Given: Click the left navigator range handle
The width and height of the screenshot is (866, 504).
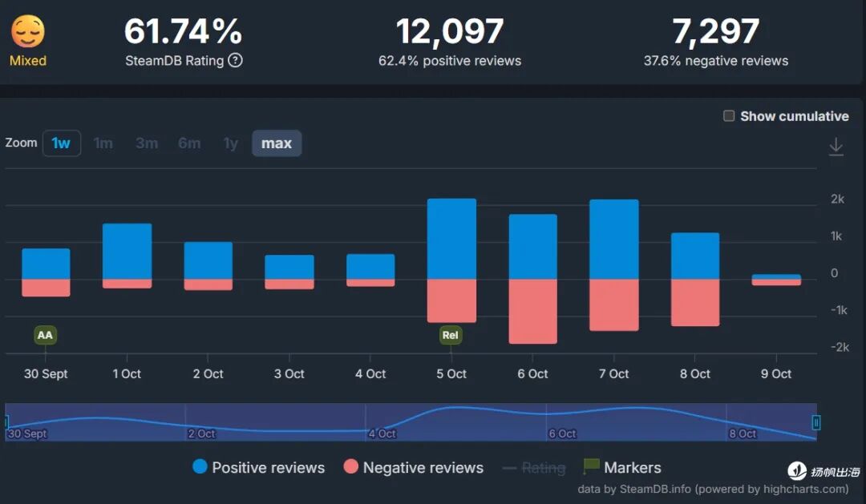Looking at the screenshot, I should (x=6, y=422).
